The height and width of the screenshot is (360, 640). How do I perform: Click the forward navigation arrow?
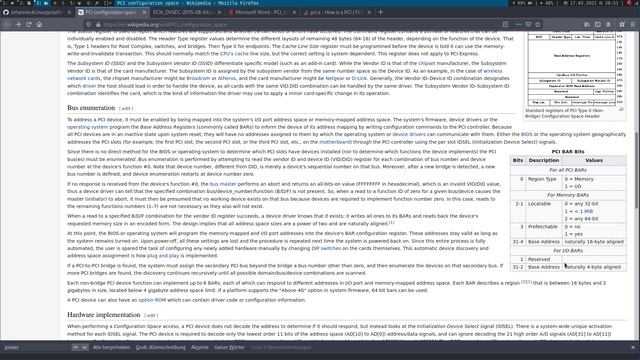coord(18,24)
